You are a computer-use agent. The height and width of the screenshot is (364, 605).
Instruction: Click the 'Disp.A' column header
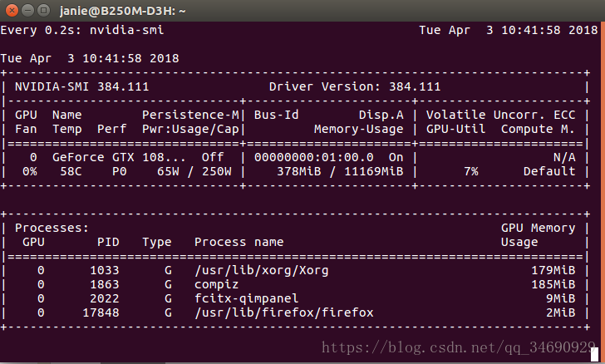pos(381,115)
